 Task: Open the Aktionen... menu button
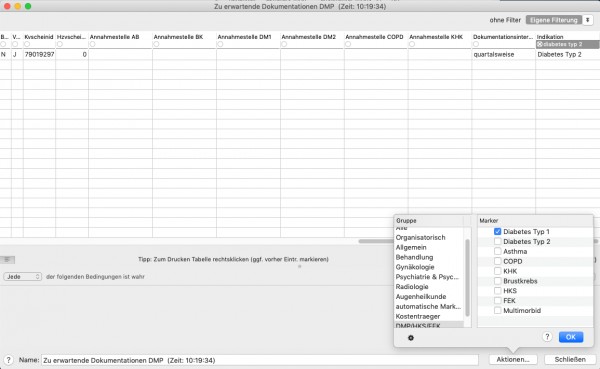(x=513, y=359)
